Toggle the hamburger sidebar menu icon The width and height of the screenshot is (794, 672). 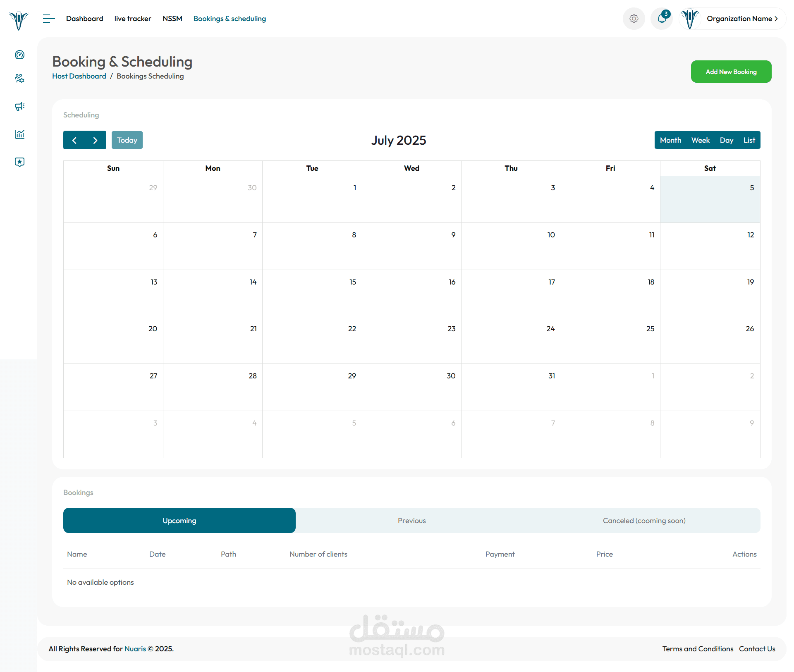pyautogui.click(x=49, y=19)
